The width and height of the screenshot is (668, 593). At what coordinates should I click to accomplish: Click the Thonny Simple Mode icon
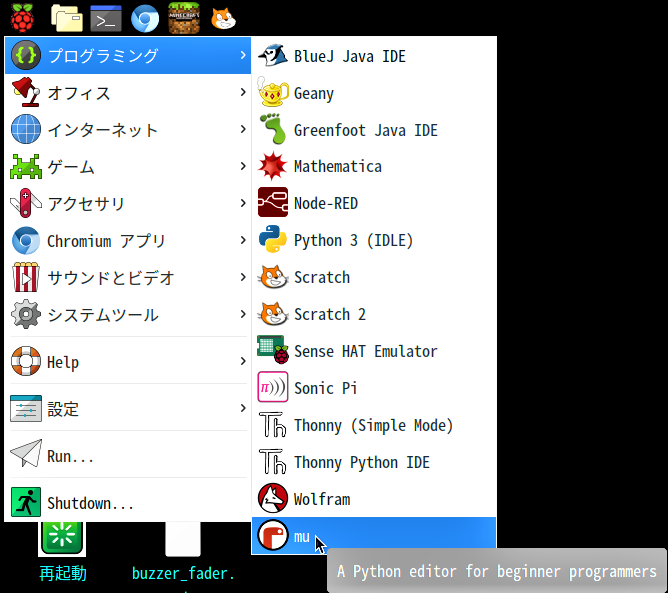(x=273, y=424)
